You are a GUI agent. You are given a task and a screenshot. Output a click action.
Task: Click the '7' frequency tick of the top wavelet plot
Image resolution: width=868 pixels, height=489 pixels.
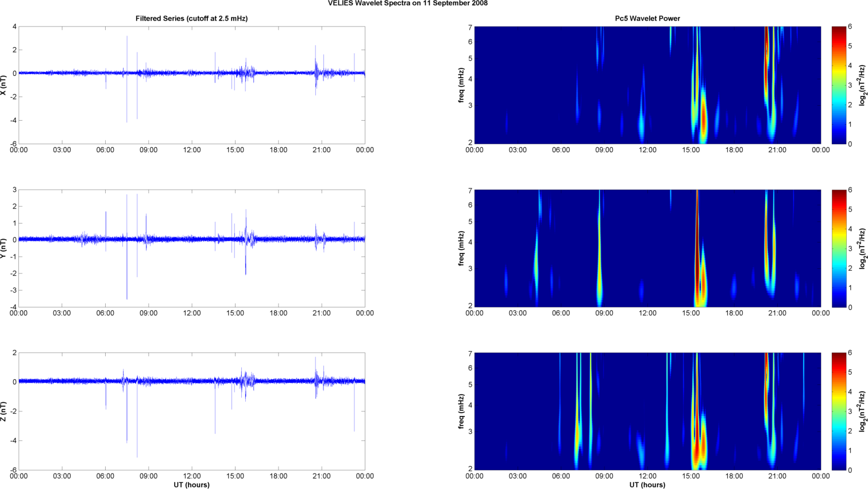coord(470,28)
